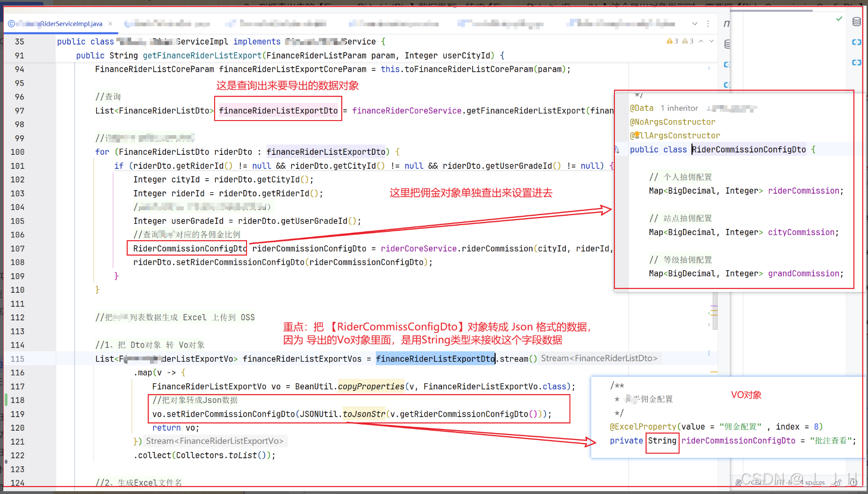This screenshot has height=494, width=868.
Task: Click 'setRiderCommissionConfigDto' on line 108
Action: pyautogui.click(x=240, y=262)
